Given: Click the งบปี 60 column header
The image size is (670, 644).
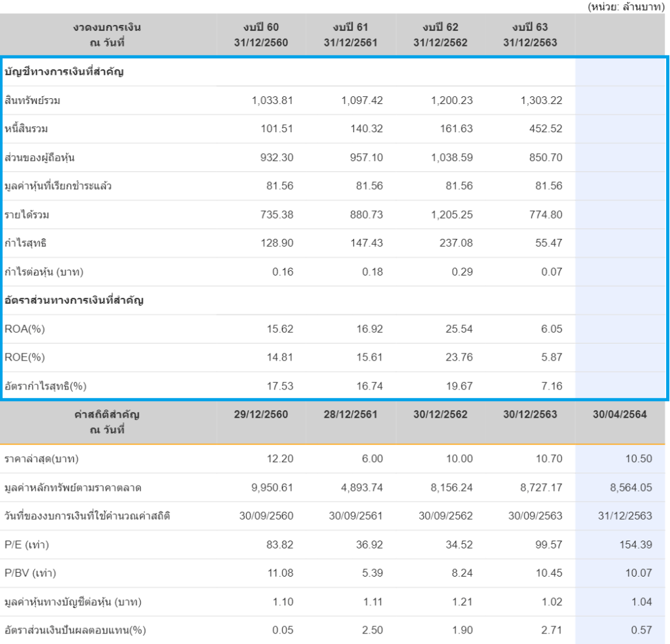Looking at the screenshot, I should (260, 35).
